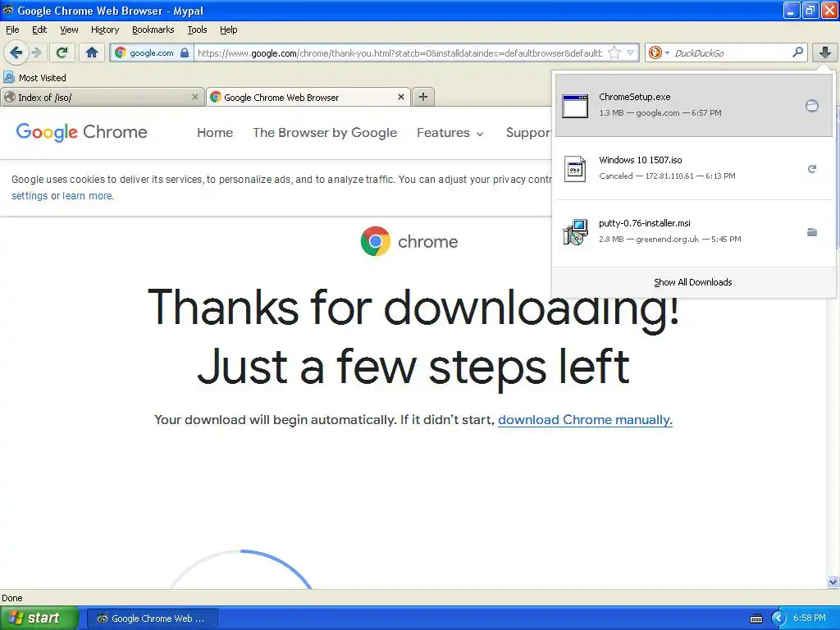Image resolution: width=840 pixels, height=630 pixels.
Task: Click the learn more link
Action: tap(87, 195)
